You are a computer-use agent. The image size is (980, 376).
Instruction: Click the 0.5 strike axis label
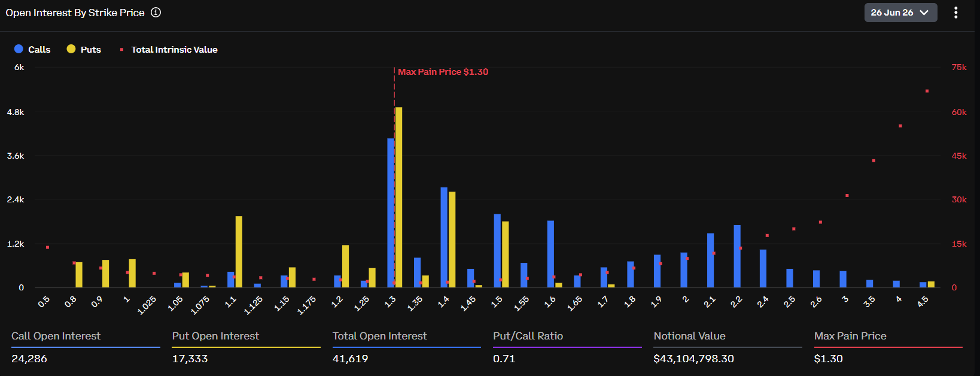coord(44,302)
